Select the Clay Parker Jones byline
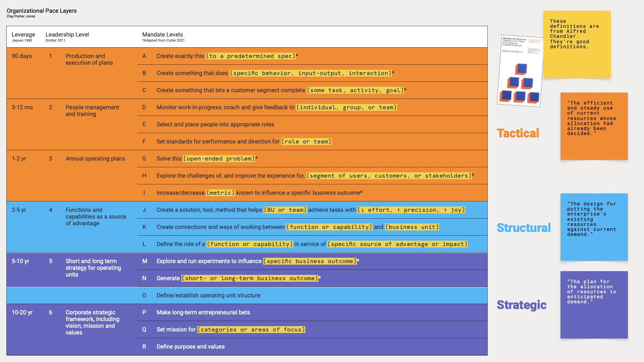 20,16
